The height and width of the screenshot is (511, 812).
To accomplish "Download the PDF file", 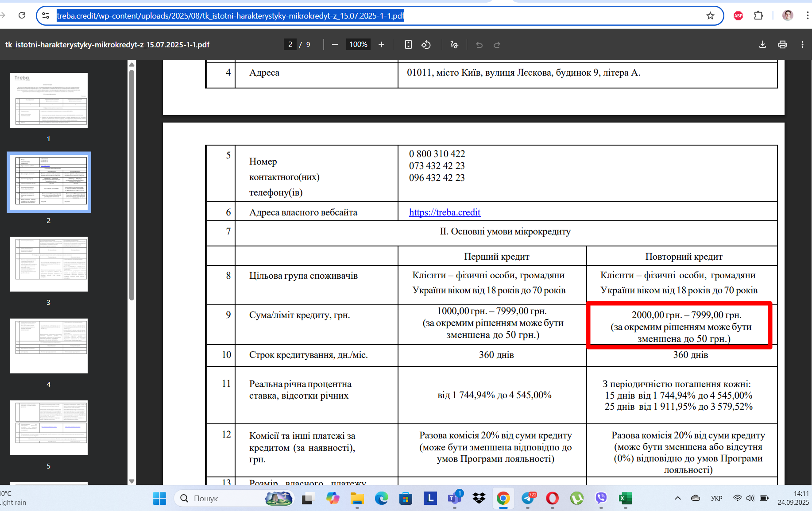I will [762, 44].
